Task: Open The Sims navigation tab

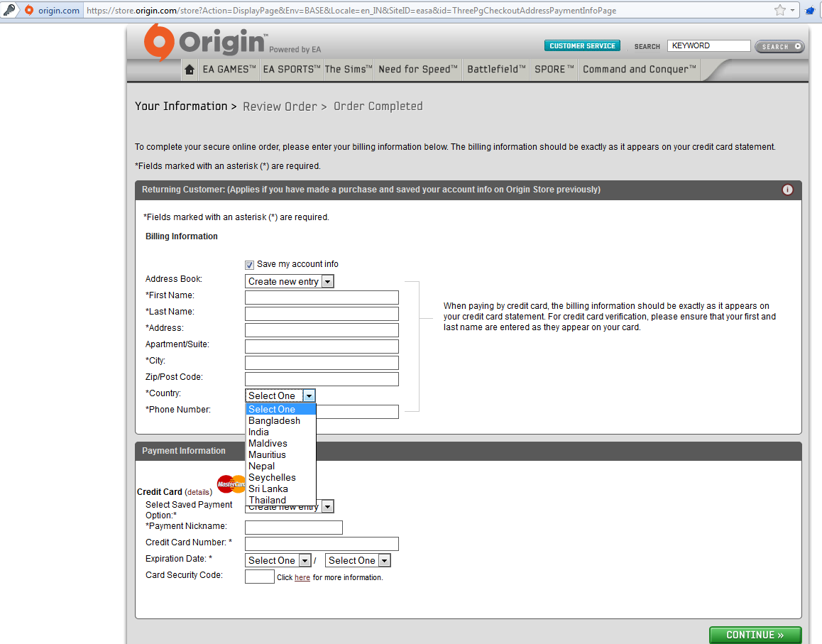Action: tap(348, 70)
